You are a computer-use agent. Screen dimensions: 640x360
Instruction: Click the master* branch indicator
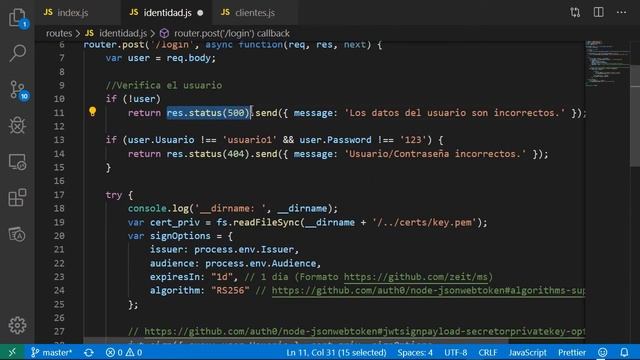(x=51, y=352)
